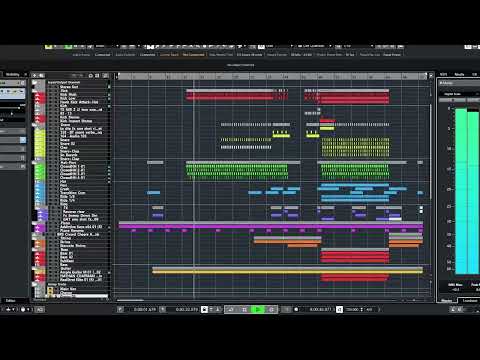Toggle the metronome click icon in transport

(x=454, y=309)
